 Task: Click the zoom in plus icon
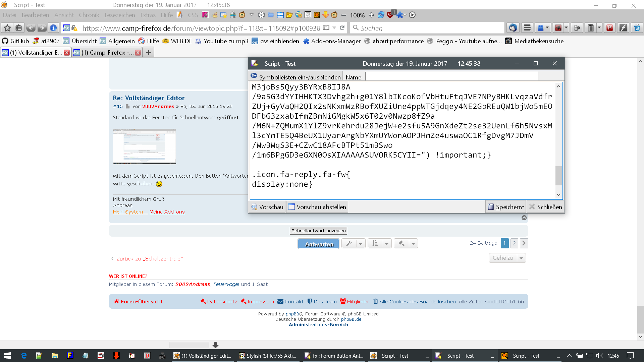371,15
